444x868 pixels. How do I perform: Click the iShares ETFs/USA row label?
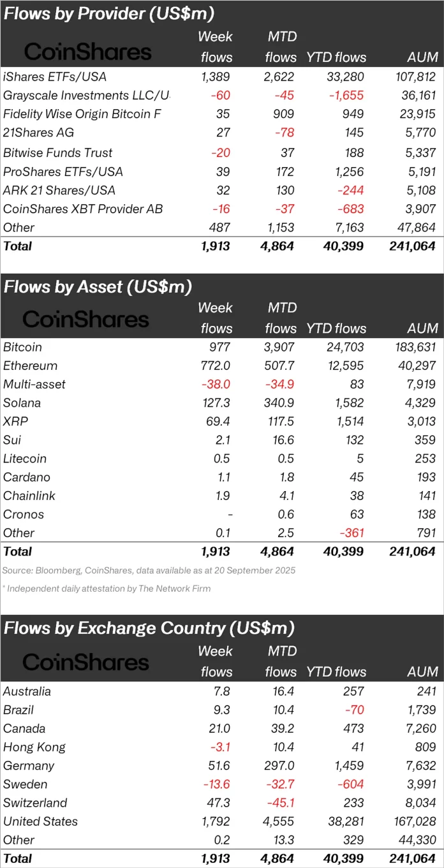click(55, 77)
